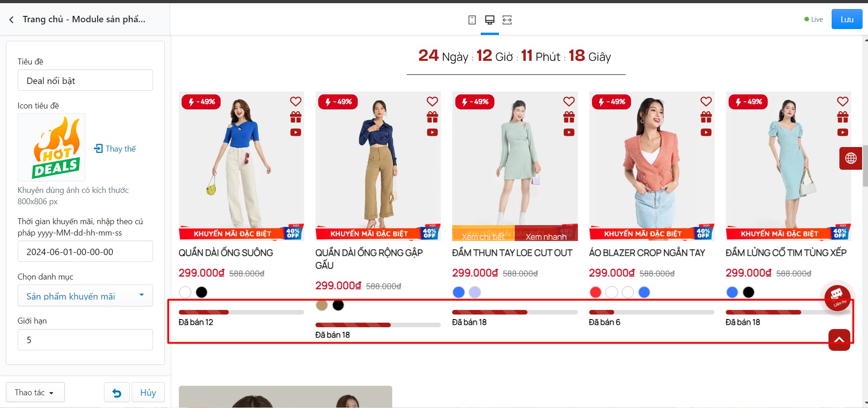Favorite QUẦN DÀI ỐNG RỘNG GẤP GẤU
The height and width of the screenshot is (408, 868).
point(432,102)
